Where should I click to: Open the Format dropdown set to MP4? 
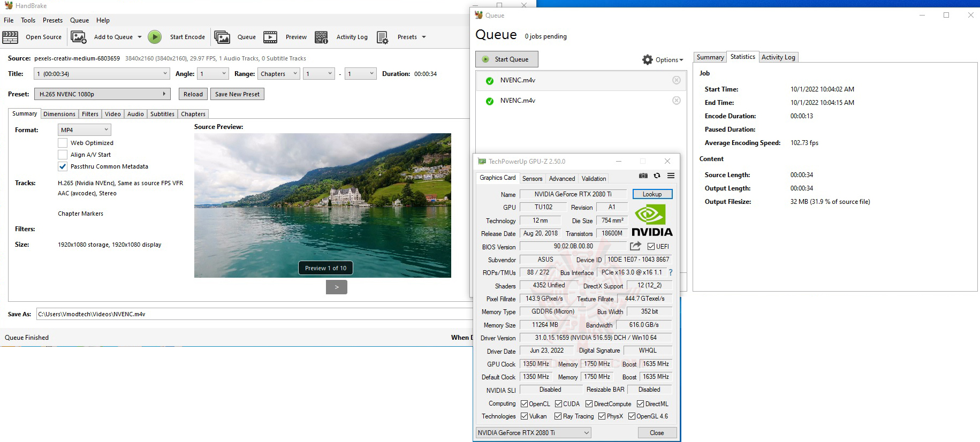(85, 130)
